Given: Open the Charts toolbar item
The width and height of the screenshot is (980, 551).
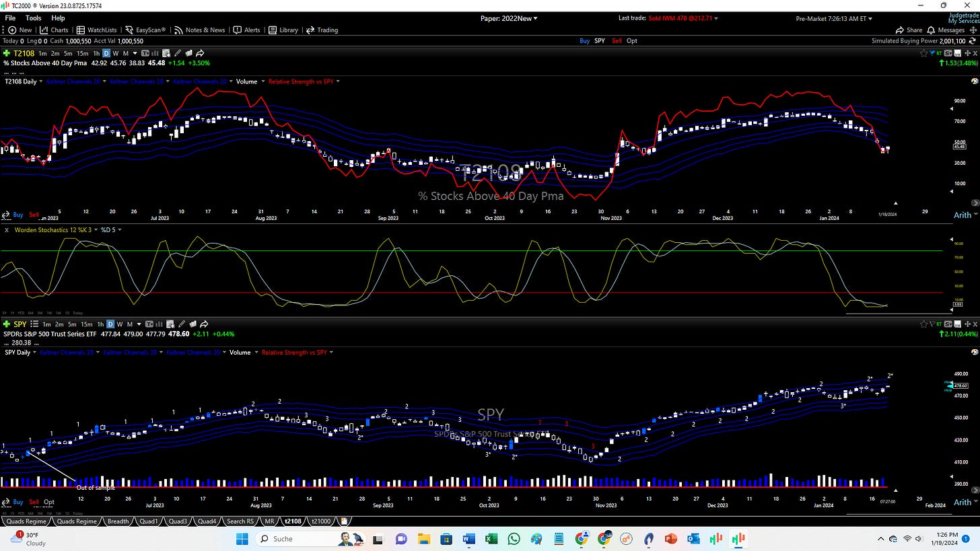Looking at the screenshot, I should click(x=54, y=30).
